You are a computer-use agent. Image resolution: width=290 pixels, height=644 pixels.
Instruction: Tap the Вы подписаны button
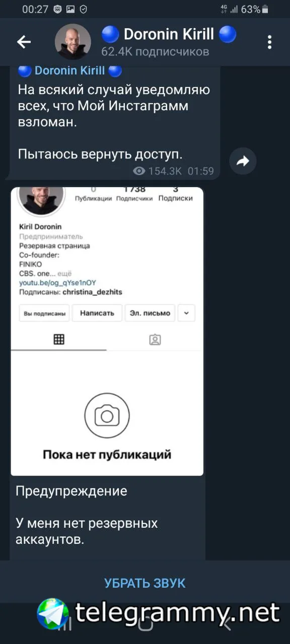[44, 313]
